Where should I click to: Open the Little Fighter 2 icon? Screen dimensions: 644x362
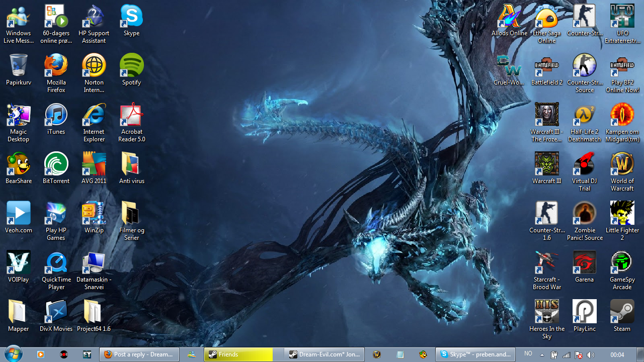click(x=622, y=214)
